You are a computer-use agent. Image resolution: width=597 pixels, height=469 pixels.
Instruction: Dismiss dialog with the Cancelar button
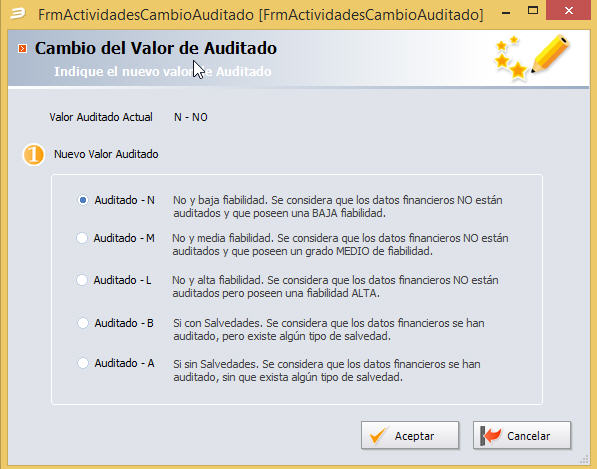coord(522,435)
